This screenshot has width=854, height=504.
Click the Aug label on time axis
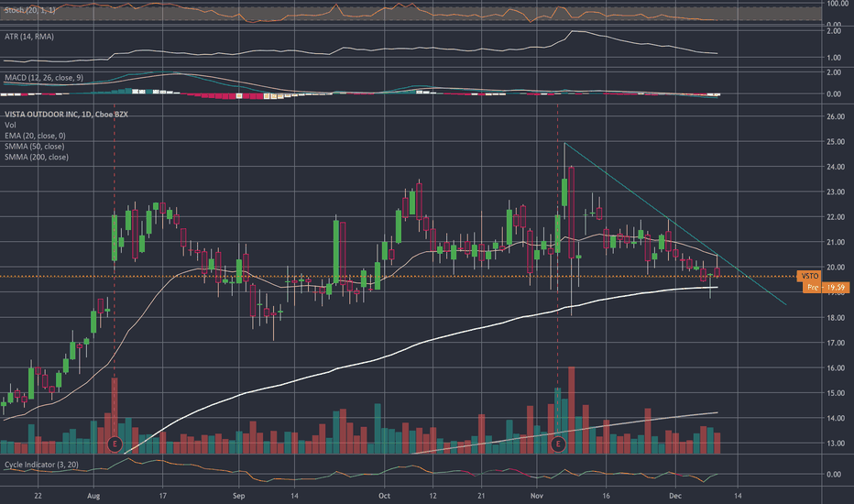[x=93, y=496]
